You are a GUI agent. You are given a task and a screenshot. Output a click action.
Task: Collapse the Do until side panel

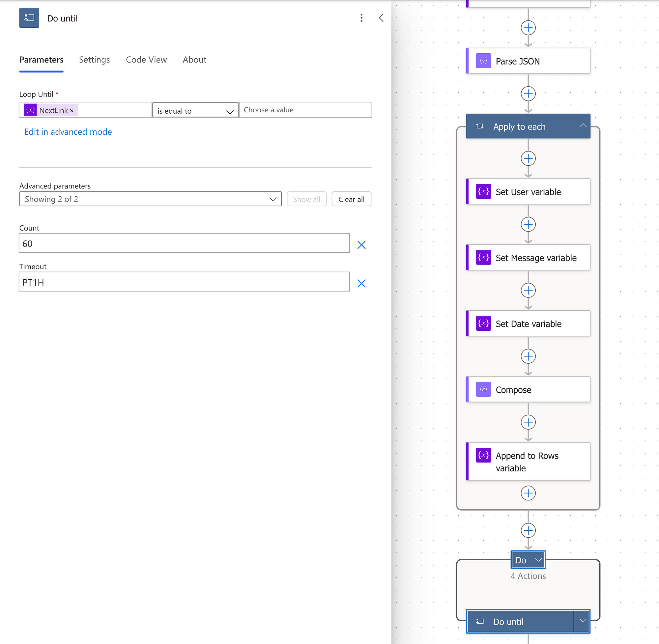pyautogui.click(x=381, y=18)
